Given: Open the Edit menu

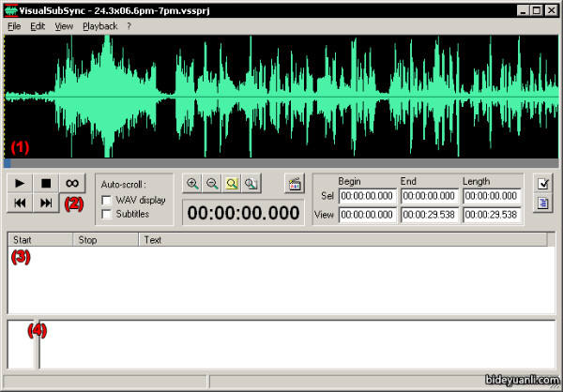Looking at the screenshot, I should 38,26.
